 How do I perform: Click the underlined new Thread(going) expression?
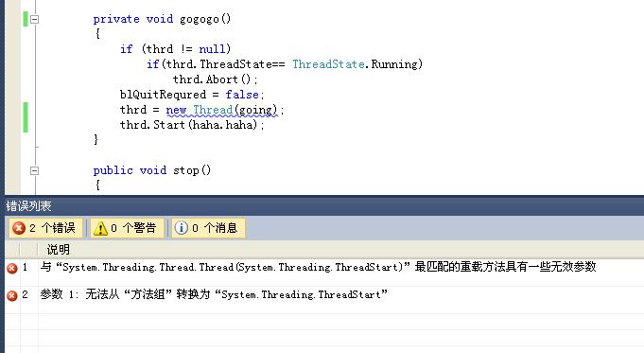222,110
